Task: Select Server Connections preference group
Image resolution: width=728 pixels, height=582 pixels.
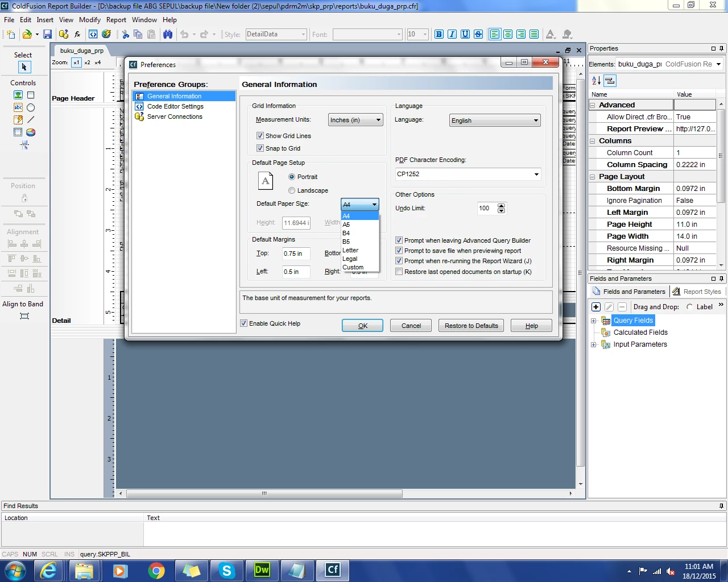Action: tap(175, 117)
